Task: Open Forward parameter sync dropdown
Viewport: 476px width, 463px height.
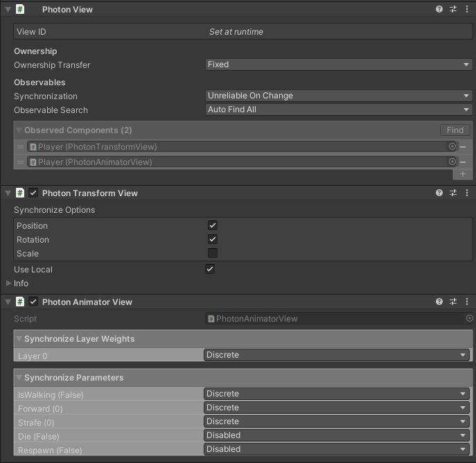Action: coord(337,408)
